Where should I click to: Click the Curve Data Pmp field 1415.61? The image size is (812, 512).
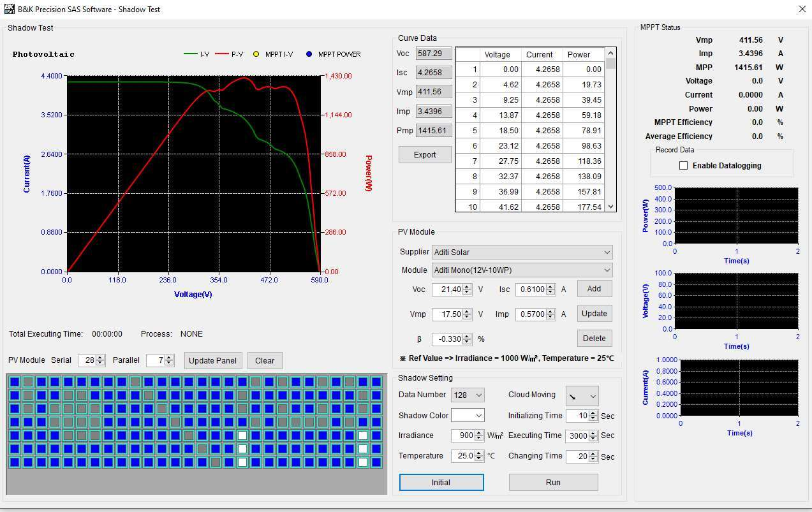[434, 131]
